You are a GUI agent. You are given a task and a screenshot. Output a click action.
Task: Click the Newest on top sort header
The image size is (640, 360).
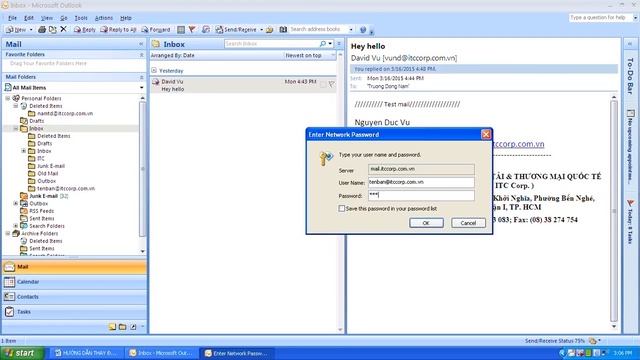[x=303, y=56]
